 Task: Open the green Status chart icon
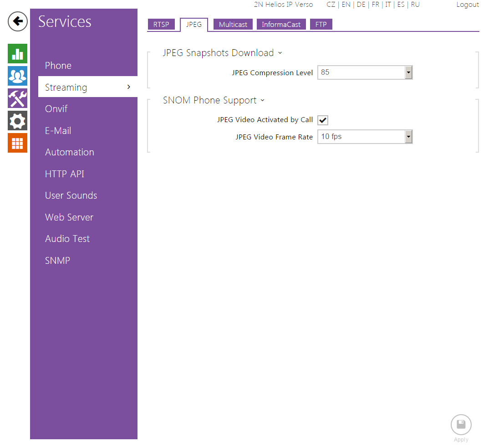(x=17, y=54)
